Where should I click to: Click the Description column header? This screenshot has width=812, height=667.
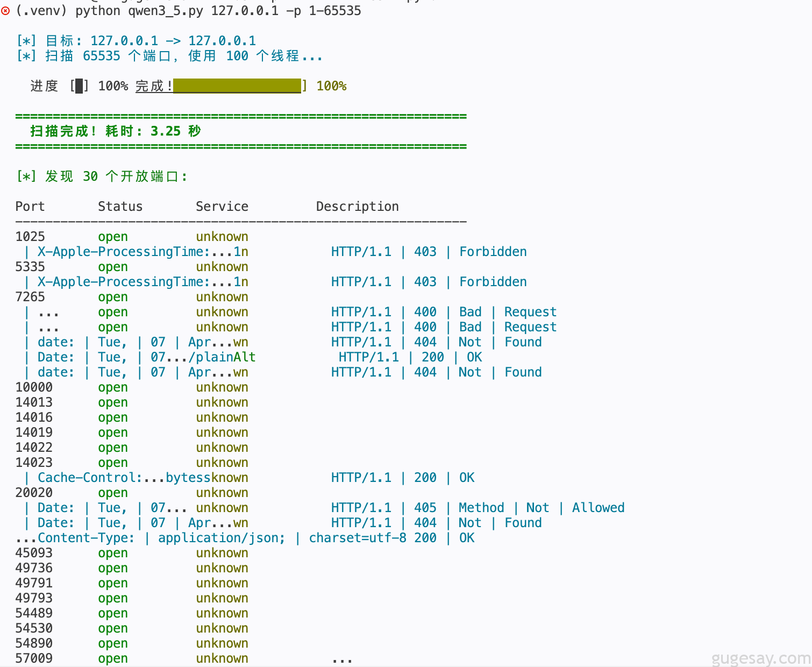pos(357,207)
